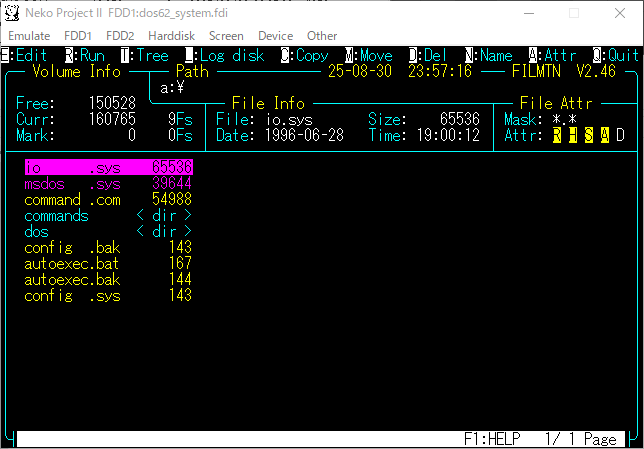The image size is (644, 449).
Task: Open the Screen menu
Action: [x=226, y=36]
